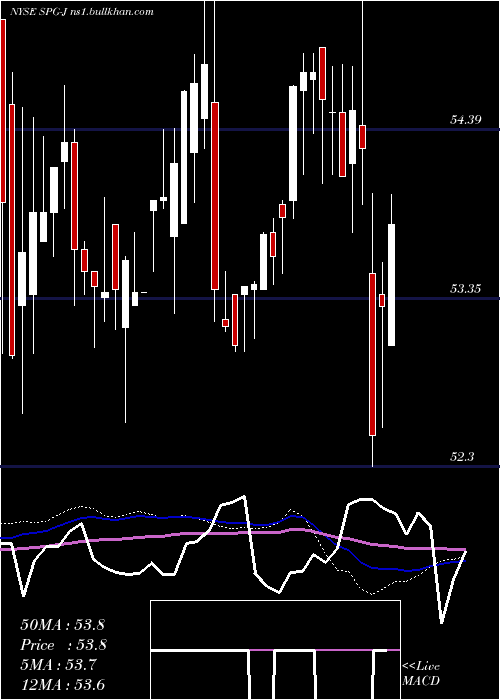Click the Price : 53.8 readout
The image size is (500, 700).
pos(63,645)
